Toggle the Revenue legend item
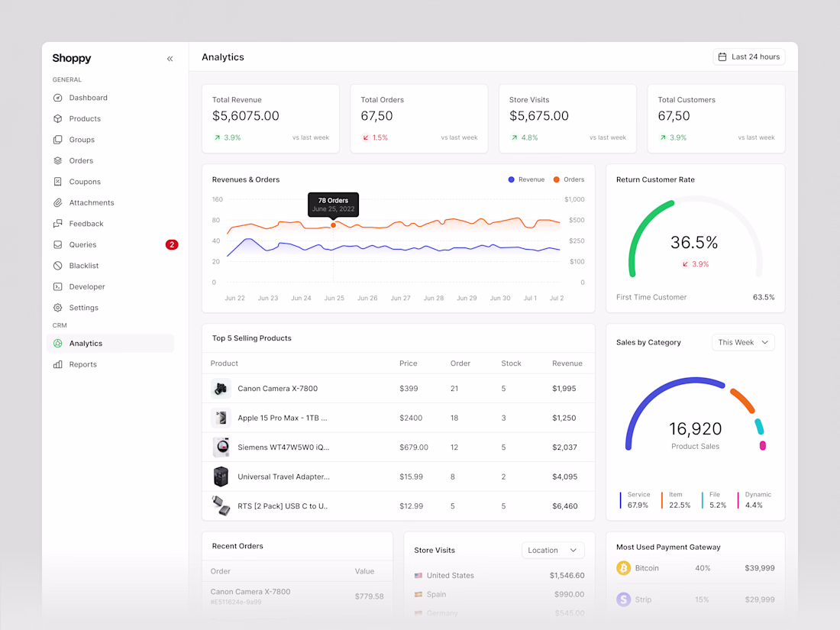 click(526, 179)
